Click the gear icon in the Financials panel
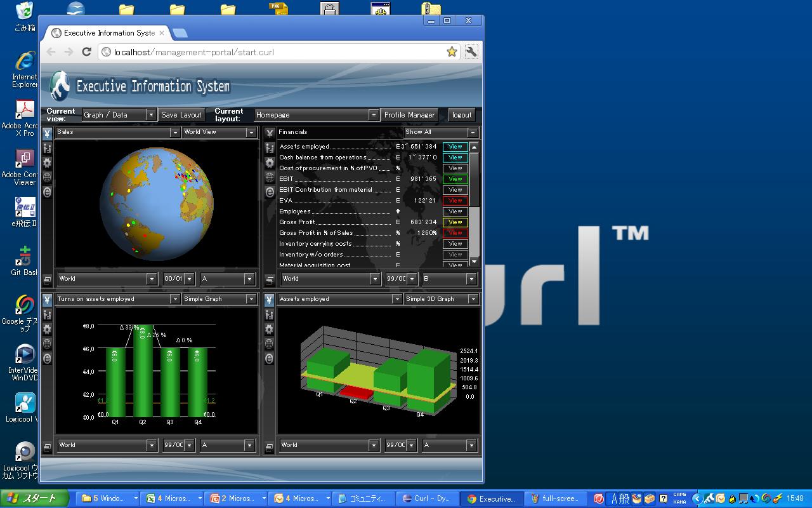Screen dimensions: 812x508 click(x=270, y=163)
